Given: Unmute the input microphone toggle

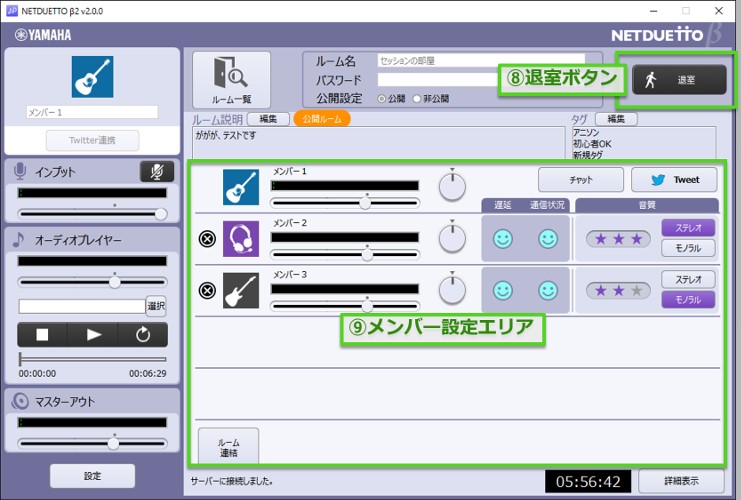Looking at the screenshot, I should click(x=157, y=172).
